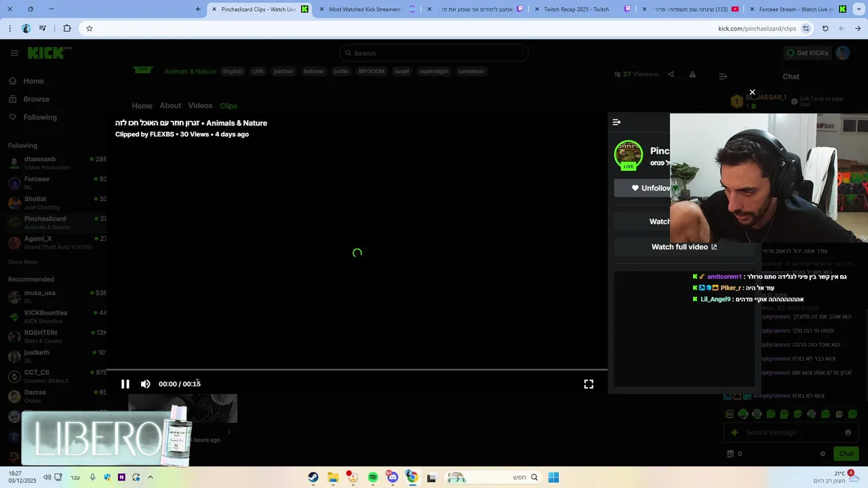Click the clip progress bar
The image size is (868, 488).
pos(357,370)
